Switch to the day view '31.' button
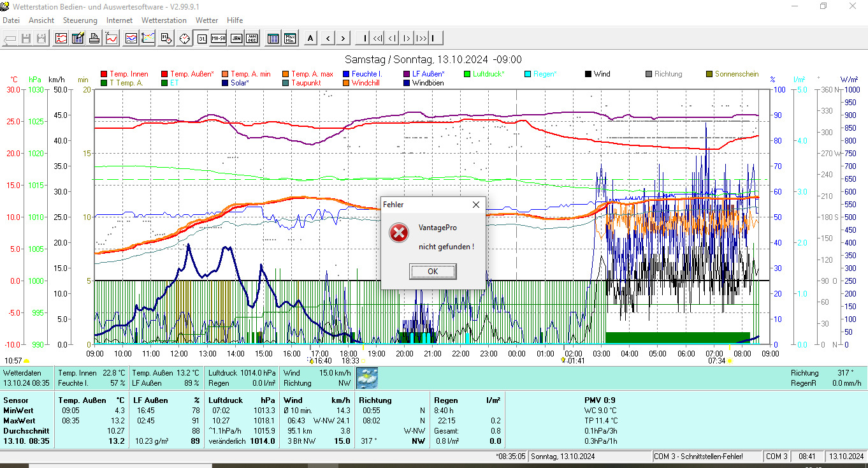Screen dimensions: 868x468 (x=202, y=38)
